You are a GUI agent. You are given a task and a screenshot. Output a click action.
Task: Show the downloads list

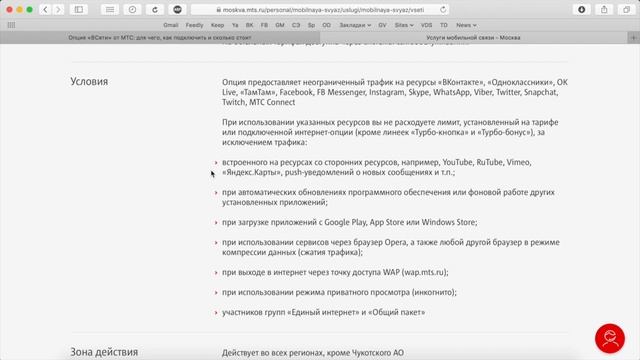pos(582,9)
